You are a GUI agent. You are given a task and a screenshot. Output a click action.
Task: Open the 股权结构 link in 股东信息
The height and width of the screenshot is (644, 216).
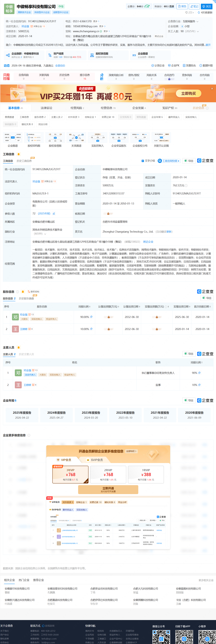click(x=33, y=292)
